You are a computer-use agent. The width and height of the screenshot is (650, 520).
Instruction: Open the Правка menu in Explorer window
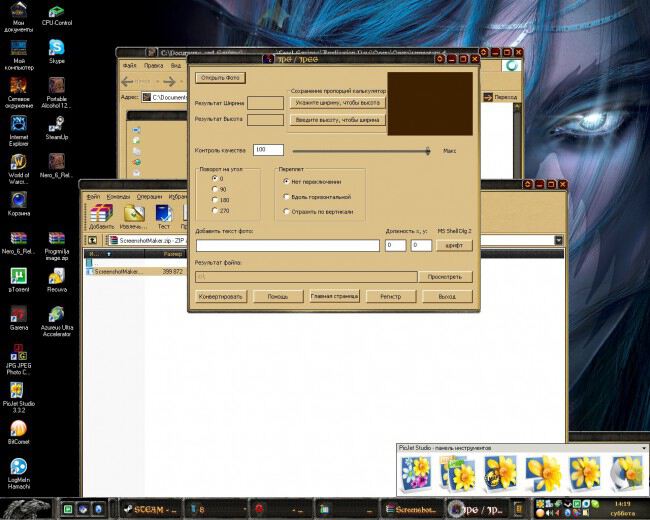coord(153,66)
